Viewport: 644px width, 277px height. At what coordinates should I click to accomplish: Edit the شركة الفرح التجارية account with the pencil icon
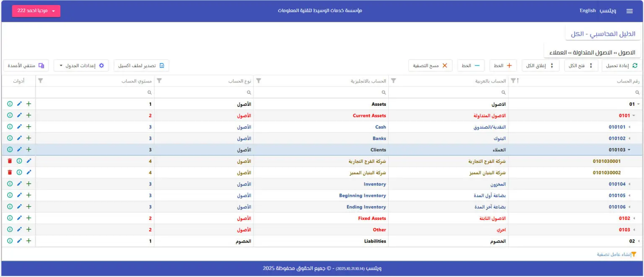29,161
